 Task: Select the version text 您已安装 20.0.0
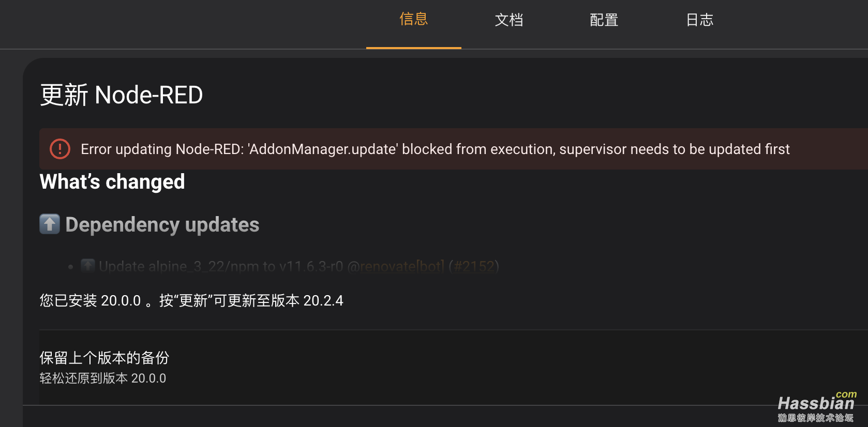coord(96,300)
